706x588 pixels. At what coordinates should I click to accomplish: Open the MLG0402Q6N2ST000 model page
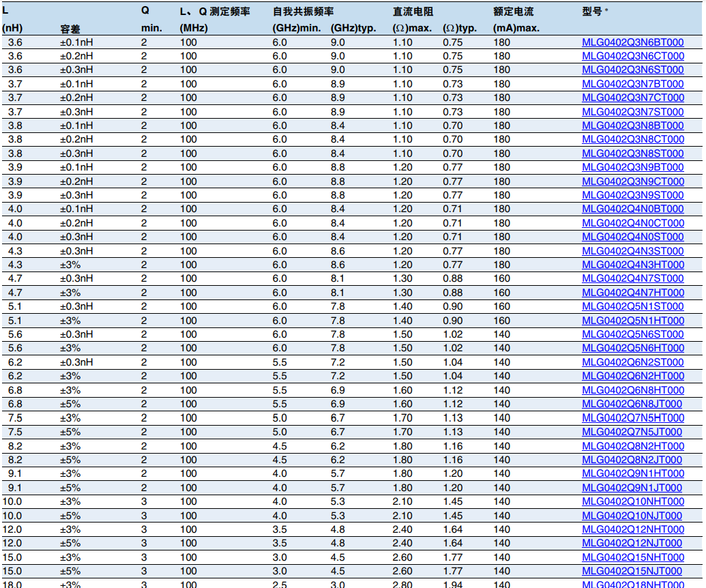tap(632, 362)
